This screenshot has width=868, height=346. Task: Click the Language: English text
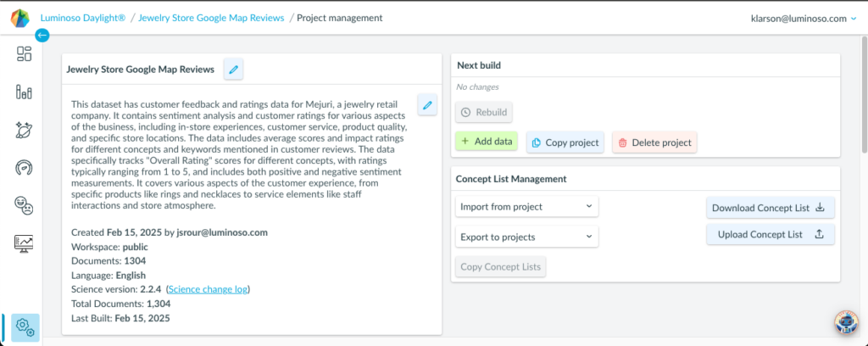tap(108, 275)
